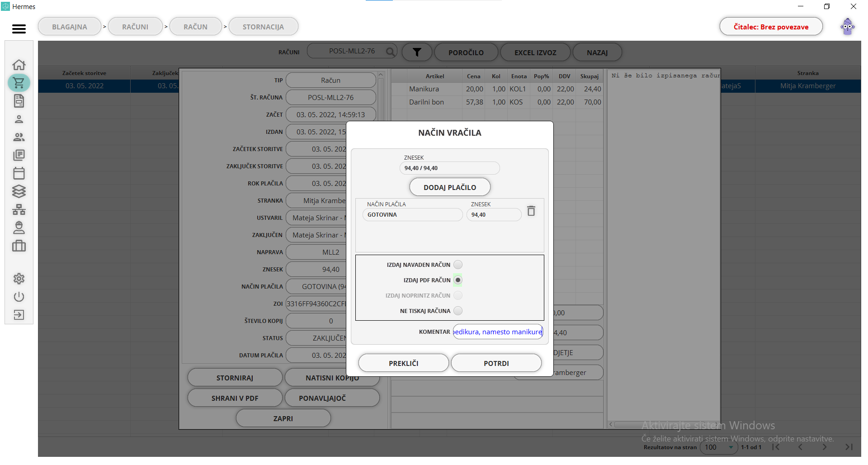Go to the home sidebar icon
This screenshot has height=465, width=868.
click(19, 65)
